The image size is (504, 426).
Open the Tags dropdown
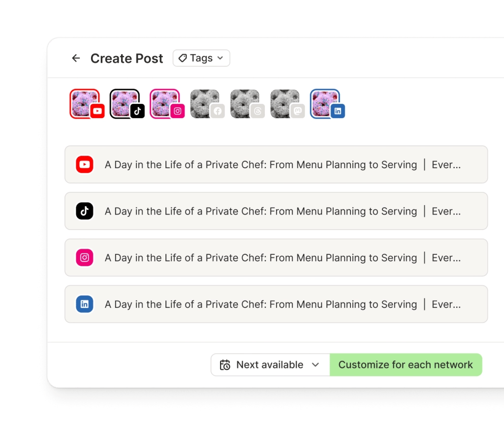click(x=201, y=58)
